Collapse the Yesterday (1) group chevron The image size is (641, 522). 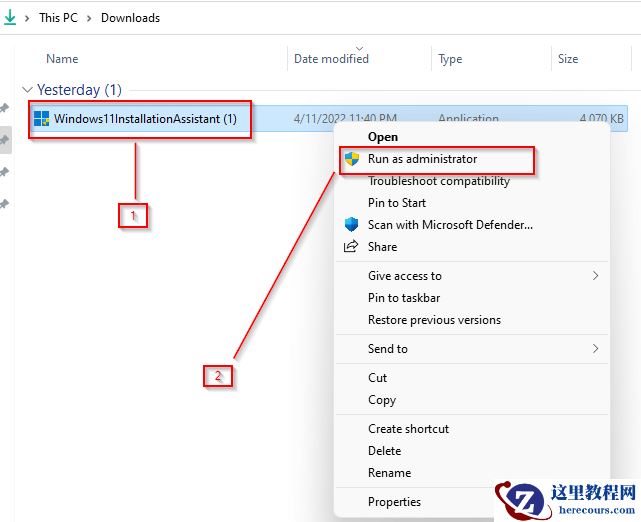[x=27, y=90]
